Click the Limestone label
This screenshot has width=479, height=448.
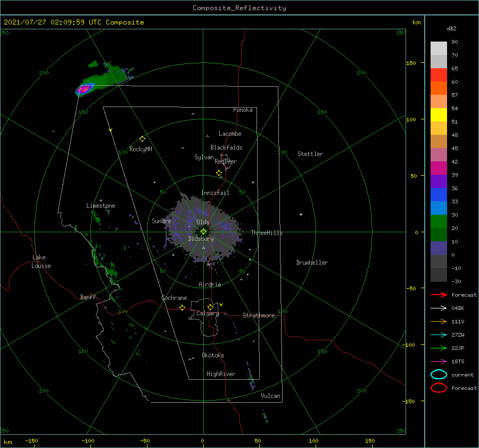[x=101, y=206]
